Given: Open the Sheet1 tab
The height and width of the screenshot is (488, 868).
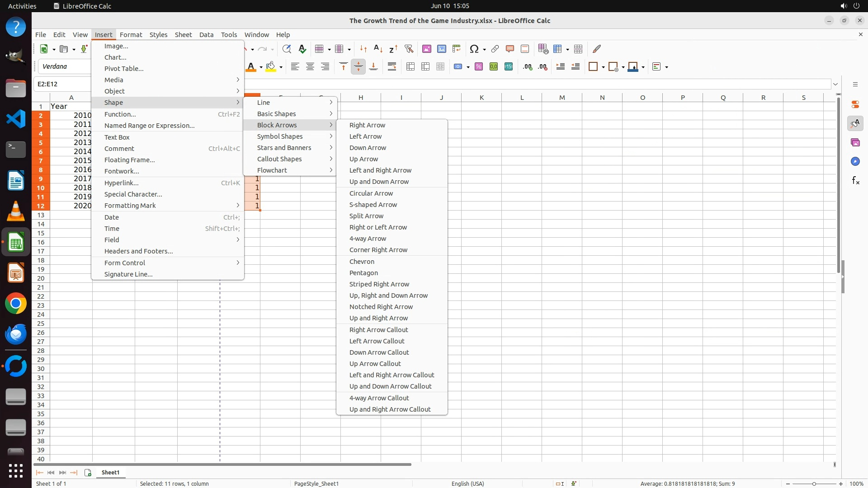Looking at the screenshot, I should coord(110,473).
